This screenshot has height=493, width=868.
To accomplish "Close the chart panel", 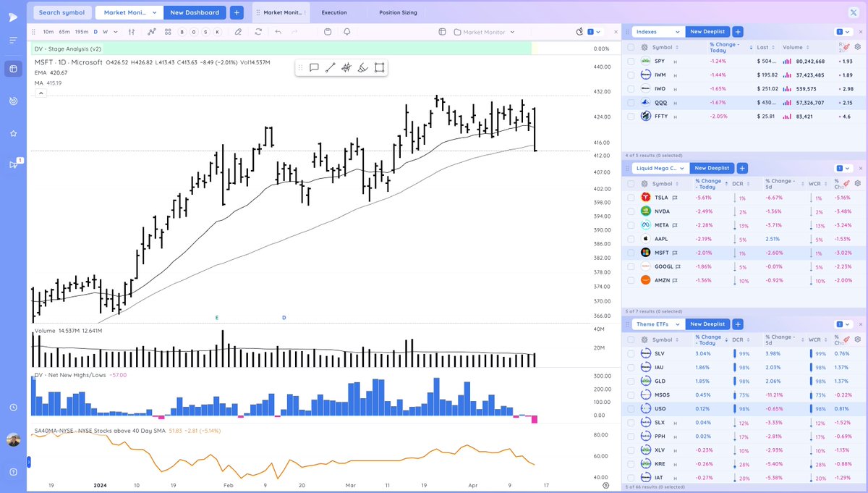I will (616, 32).
